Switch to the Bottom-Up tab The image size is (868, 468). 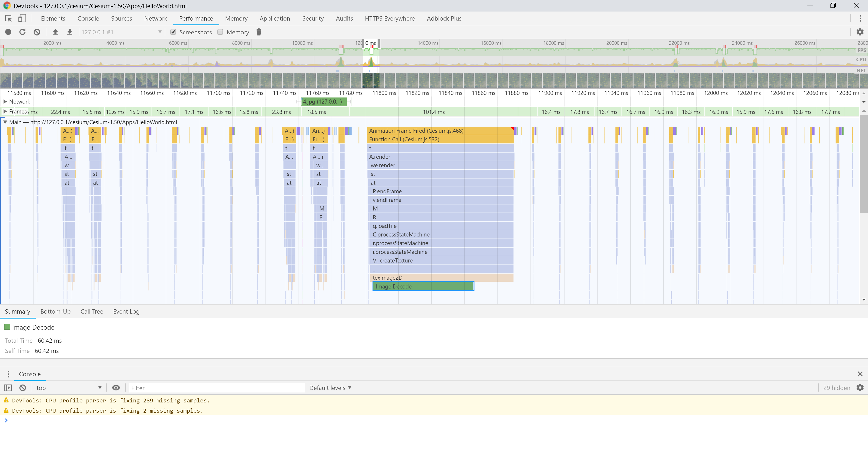pos(55,311)
